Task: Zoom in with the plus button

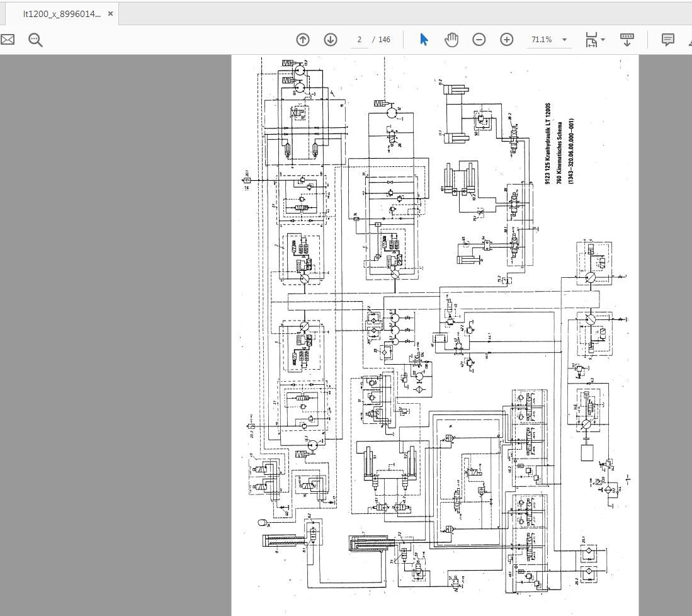Action: [507, 40]
